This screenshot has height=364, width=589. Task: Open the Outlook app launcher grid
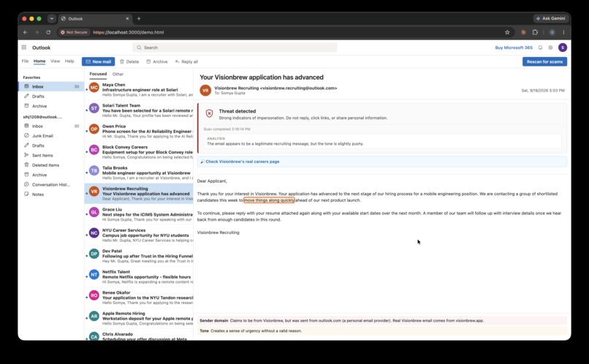23,48
